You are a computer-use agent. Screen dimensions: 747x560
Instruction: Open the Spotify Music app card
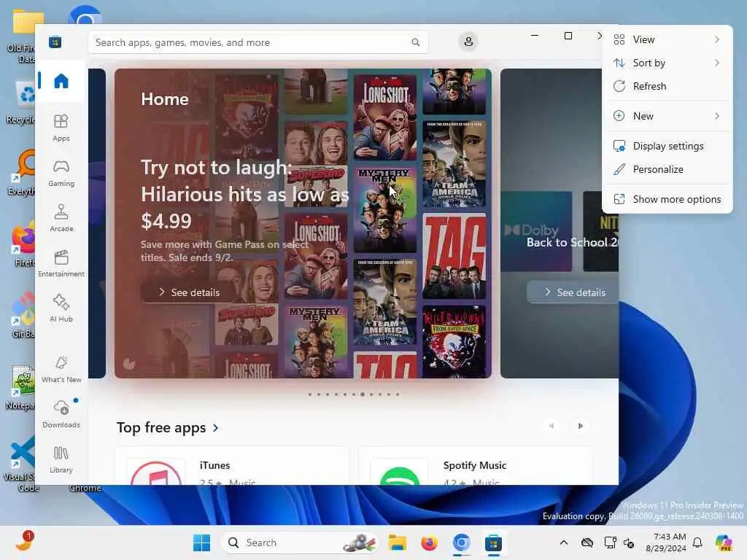475,466
